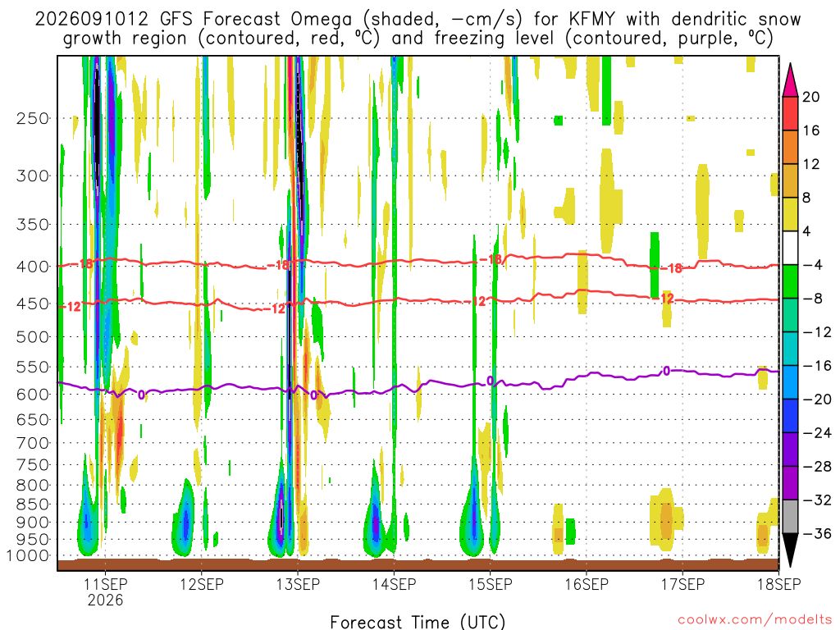
Task: Click the Forecast Time (UTC) axis title
Action: pyautogui.click(x=418, y=622)
